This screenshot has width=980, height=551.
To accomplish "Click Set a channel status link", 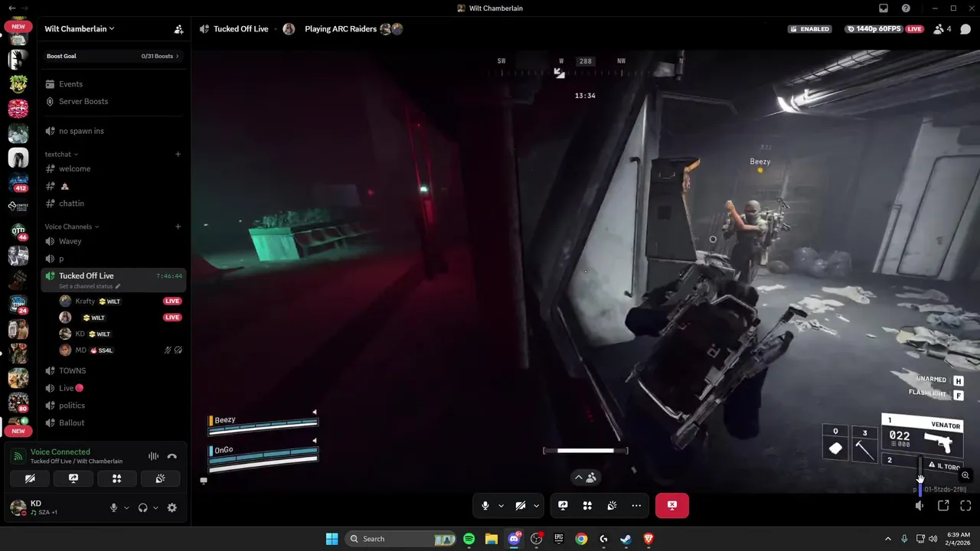I will (x=90, y=286).
